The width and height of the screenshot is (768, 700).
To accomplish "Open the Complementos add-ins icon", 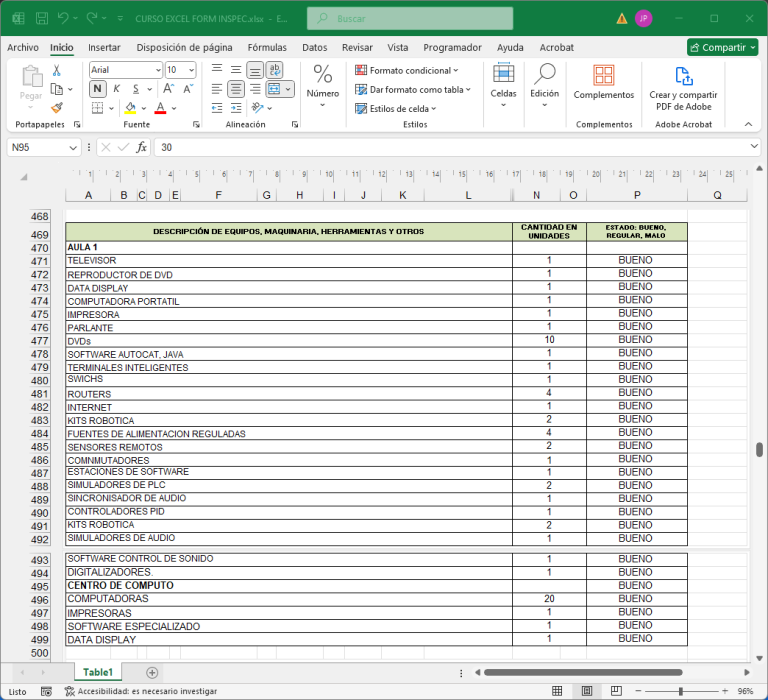I will (603, 76).
